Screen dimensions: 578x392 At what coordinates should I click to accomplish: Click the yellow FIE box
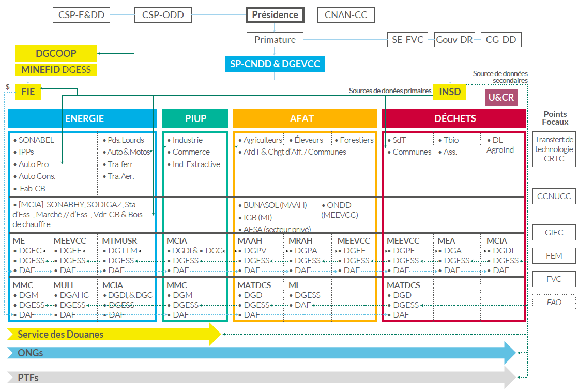28,92
